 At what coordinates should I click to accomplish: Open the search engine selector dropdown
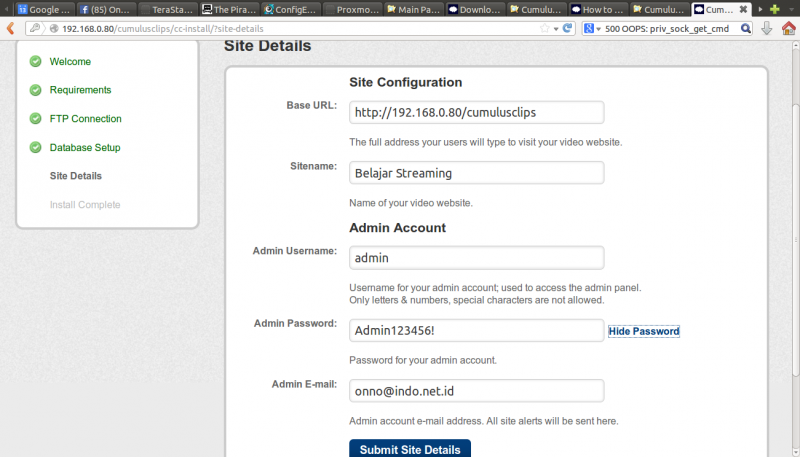pyautogui.click(x=598, y=28)
